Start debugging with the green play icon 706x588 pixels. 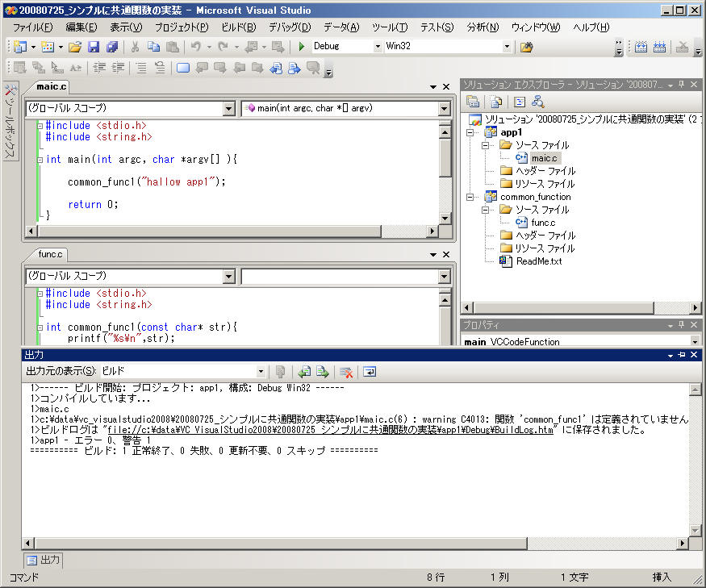[301, 47]
